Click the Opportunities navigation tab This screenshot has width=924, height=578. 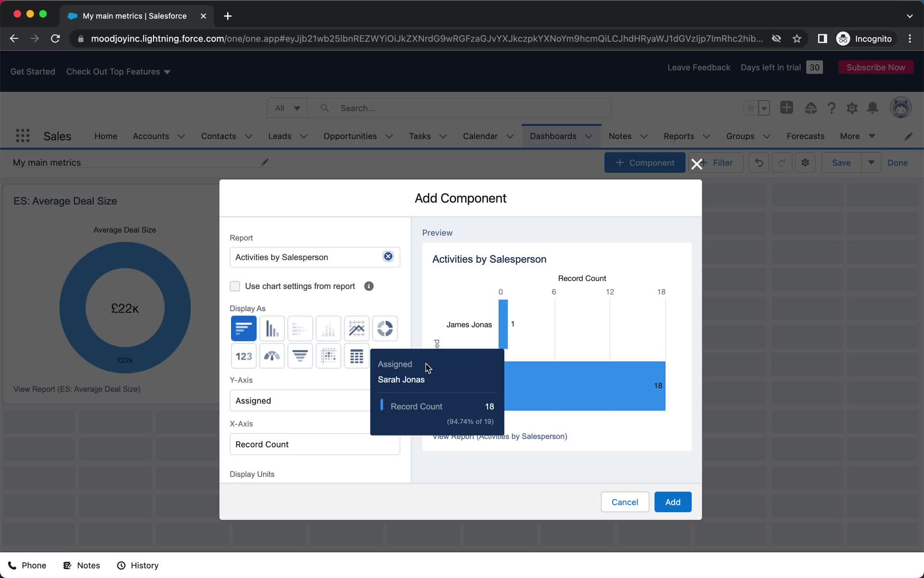click(x=350, y=136)
